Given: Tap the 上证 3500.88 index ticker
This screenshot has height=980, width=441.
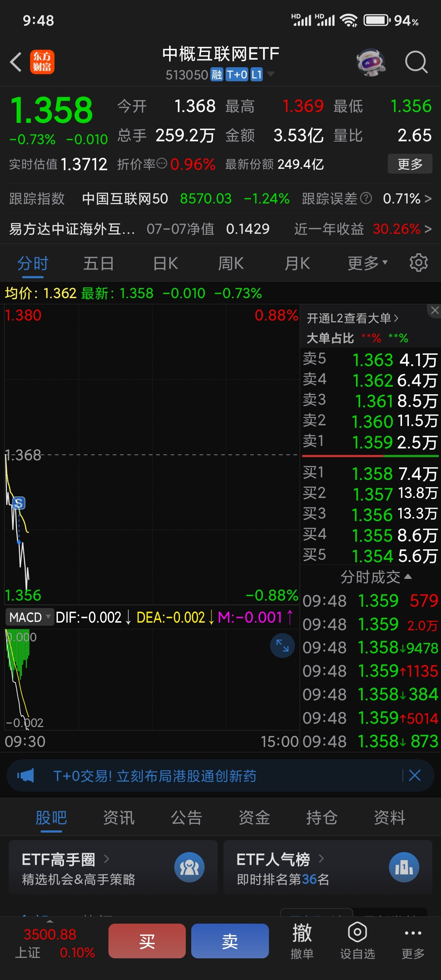Looking at the screenshot, I should 55,943.
